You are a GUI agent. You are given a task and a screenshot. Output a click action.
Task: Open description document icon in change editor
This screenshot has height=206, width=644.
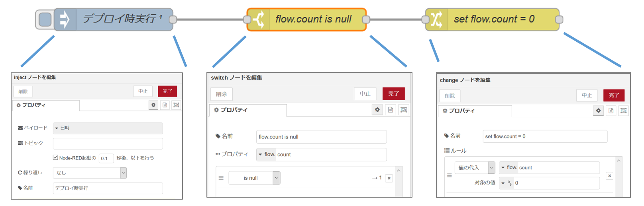611,111
